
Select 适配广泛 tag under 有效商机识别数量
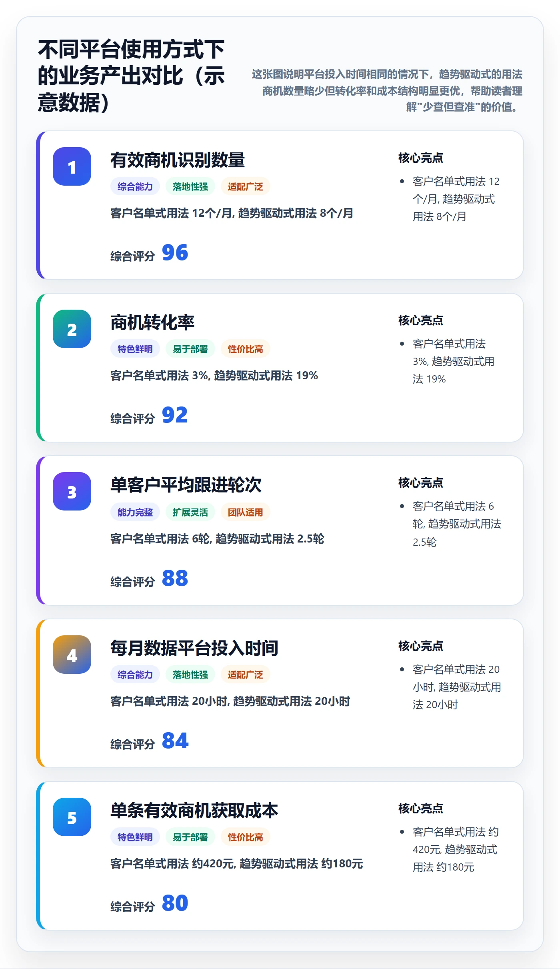click(x=246, y=186)
